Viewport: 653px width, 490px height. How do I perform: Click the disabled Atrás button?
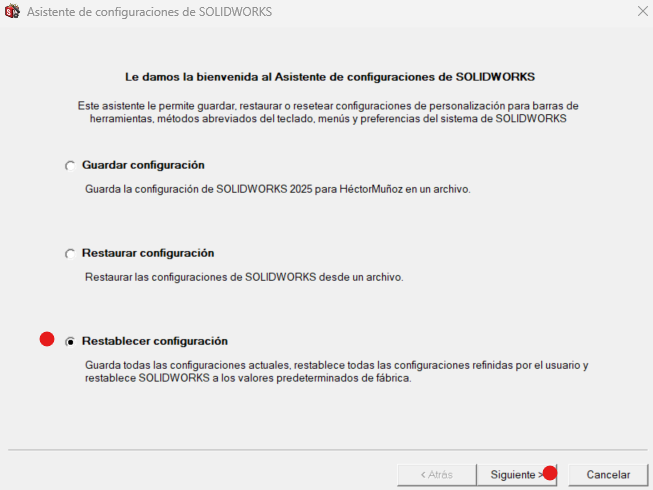pos(436,475)
